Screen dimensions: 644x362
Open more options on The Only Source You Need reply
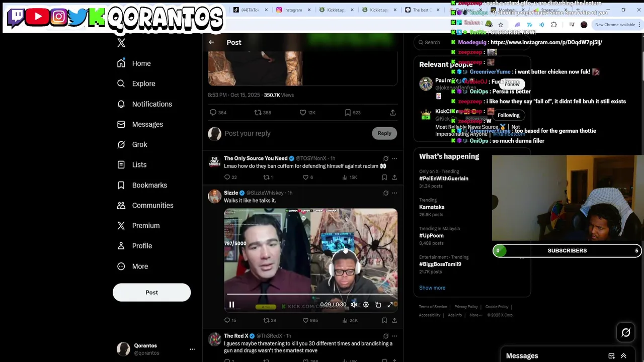(x=394, y=158)
